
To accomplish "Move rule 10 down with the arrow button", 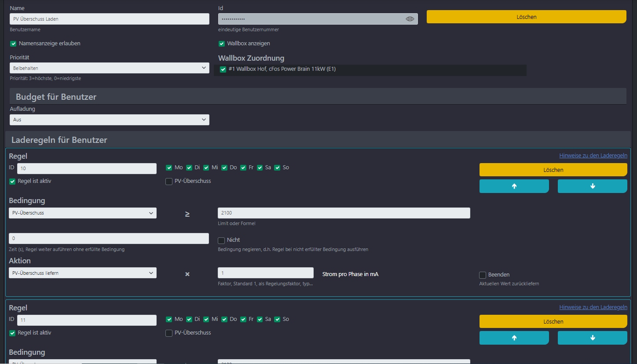I will point(592,186).
